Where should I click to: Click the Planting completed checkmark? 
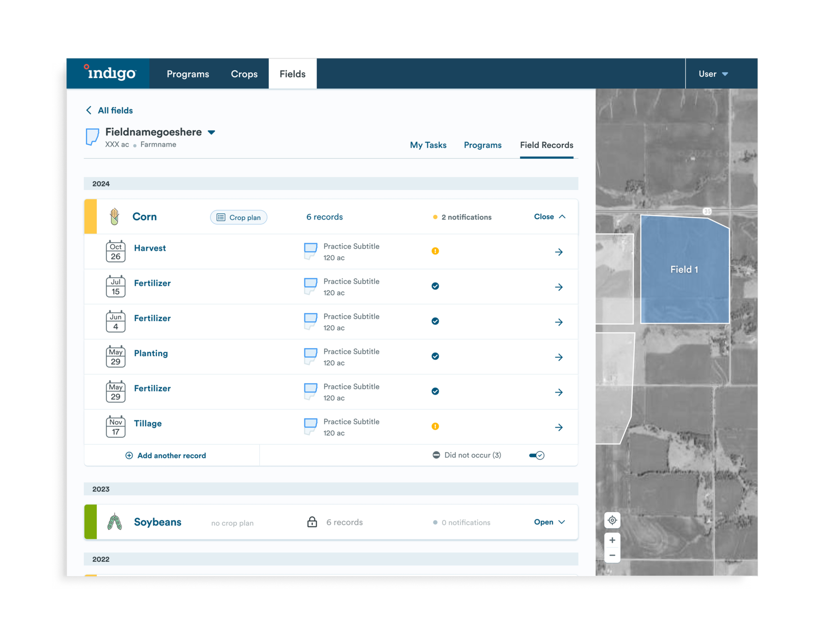435,356
